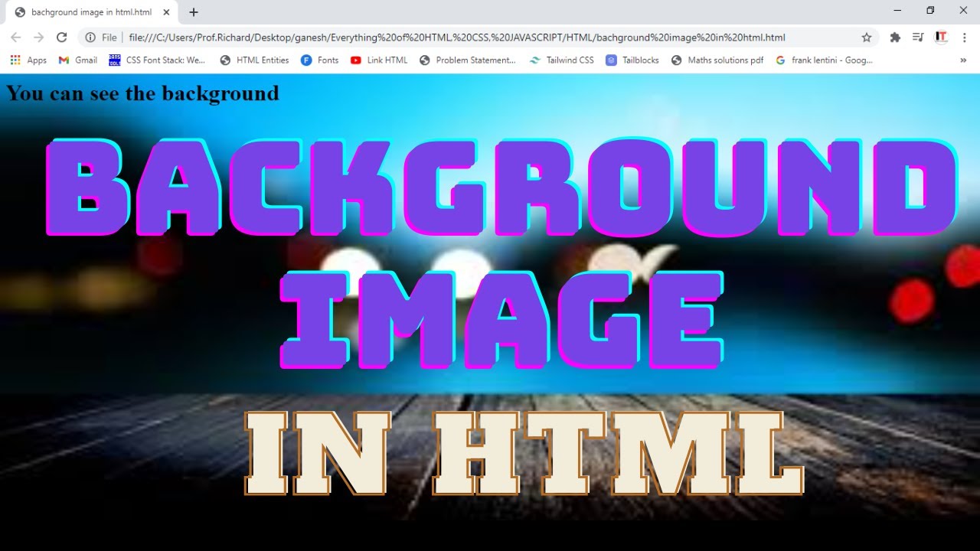Screen dimensions: 980x551
Task: View site information File info icon
Action: (101, 37)
